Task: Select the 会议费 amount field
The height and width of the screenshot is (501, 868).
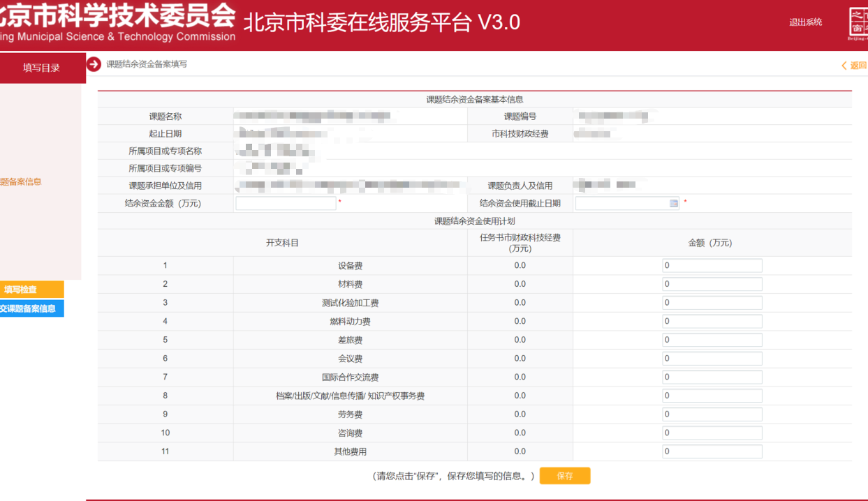Action: [x=712, y=359]
